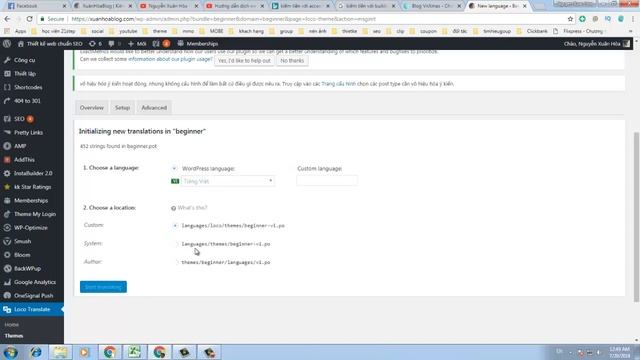The image size is (640, 360).
Task: Select the WordPress language radio option
Action: [x=174, y=169]
